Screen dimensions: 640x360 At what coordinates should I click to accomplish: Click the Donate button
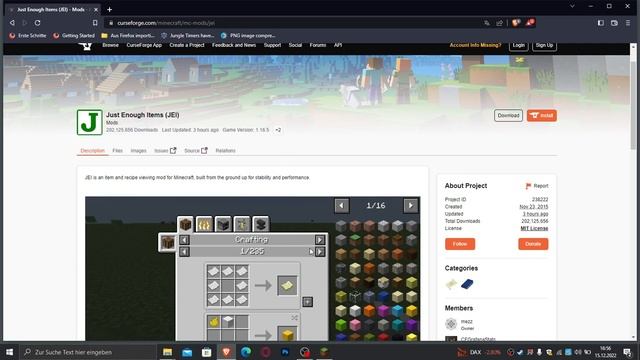(x=533, y=244)
